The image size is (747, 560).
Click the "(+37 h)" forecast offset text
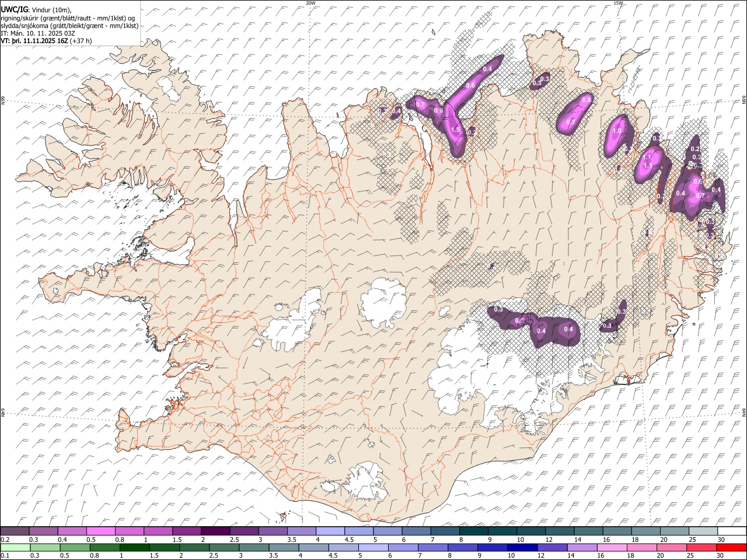[81, 41]
